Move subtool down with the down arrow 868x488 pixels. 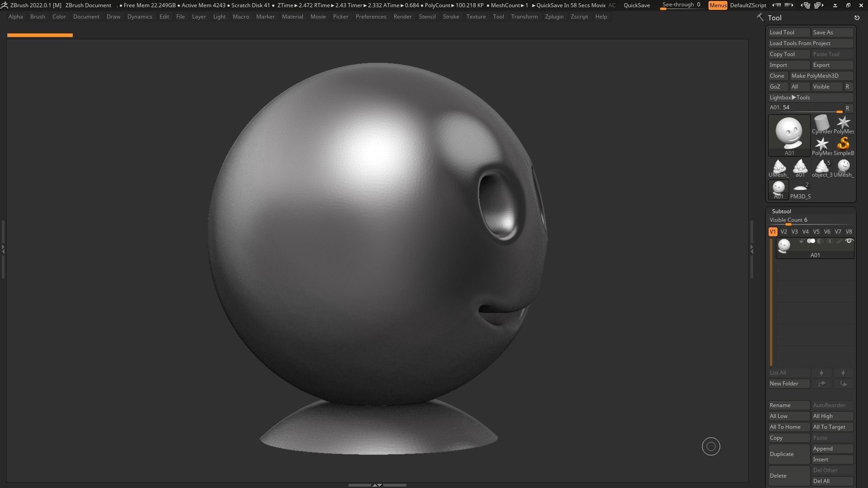pyautogui.click(x=843, y=373)
